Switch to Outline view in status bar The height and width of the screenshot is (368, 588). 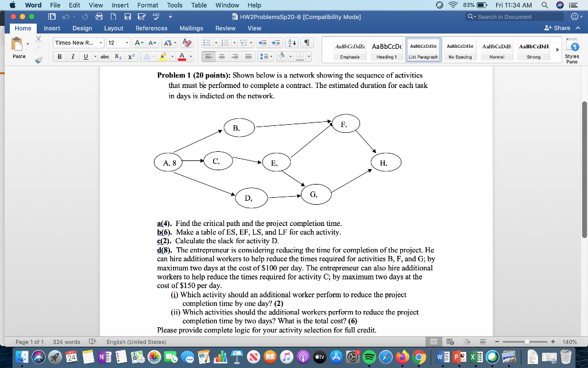coord(467,342)
